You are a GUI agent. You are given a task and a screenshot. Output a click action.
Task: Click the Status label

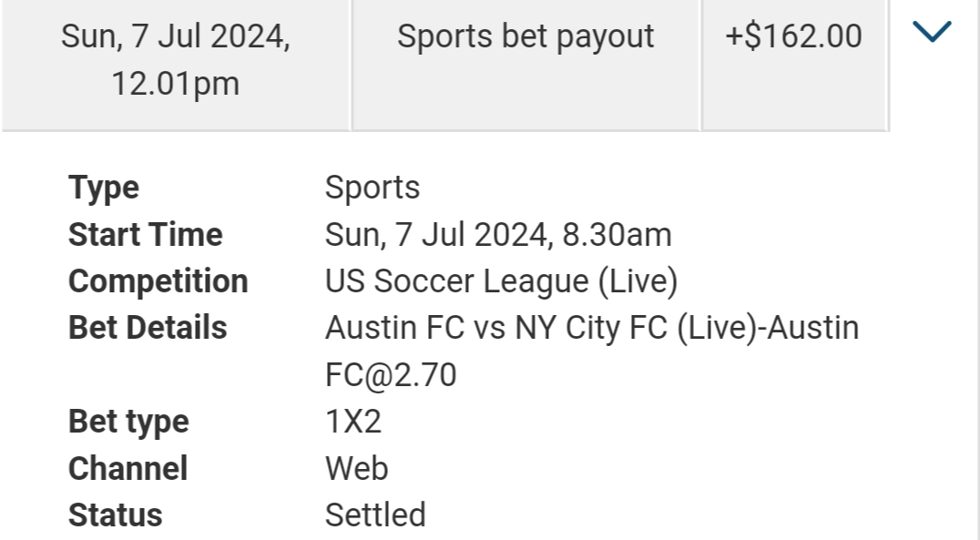[x=115, y=515]
